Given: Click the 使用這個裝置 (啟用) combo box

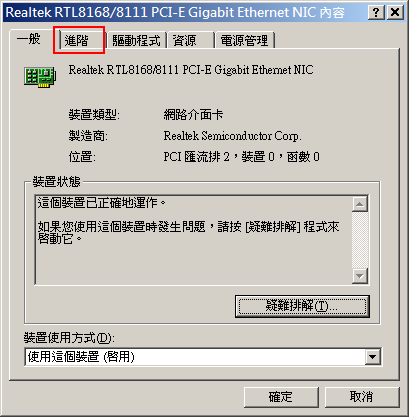Looking at the screenshot, I should (203, 357).
